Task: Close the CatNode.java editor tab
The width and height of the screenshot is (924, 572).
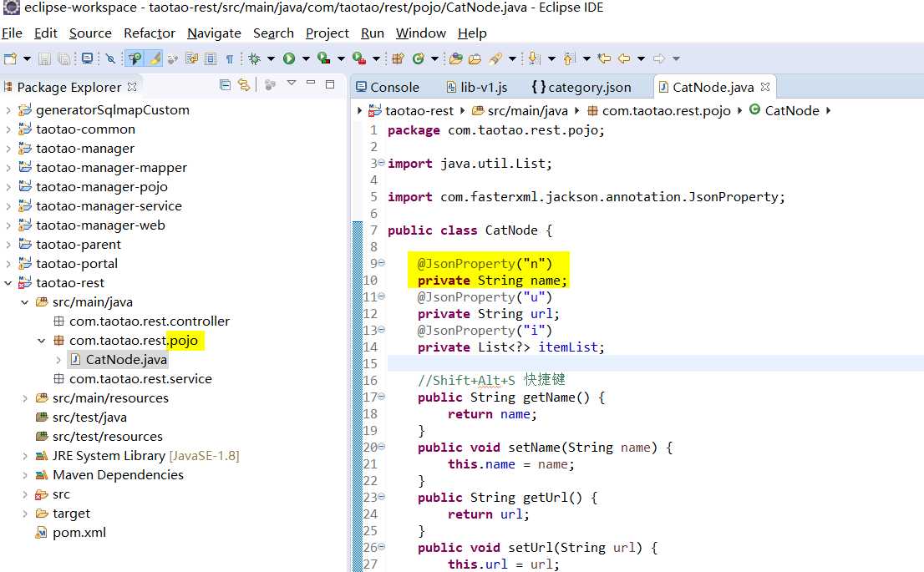Action: pos(765,87)
